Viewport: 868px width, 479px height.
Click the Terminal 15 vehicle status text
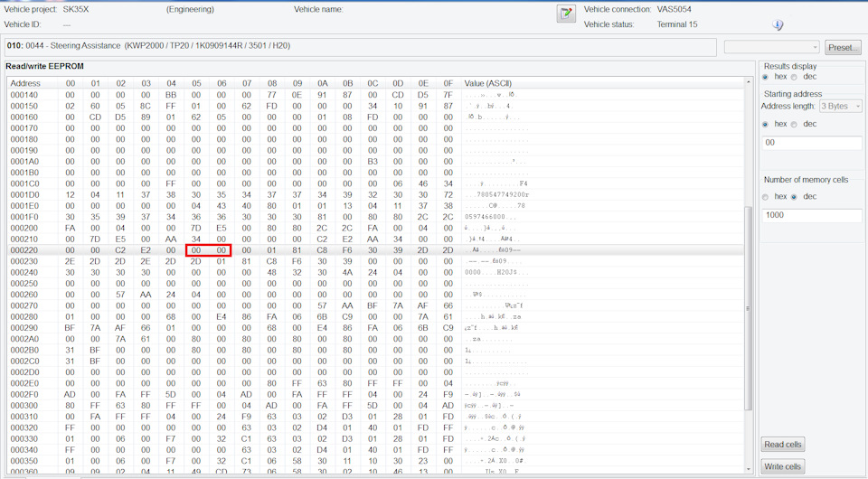[x=677, y=24]
